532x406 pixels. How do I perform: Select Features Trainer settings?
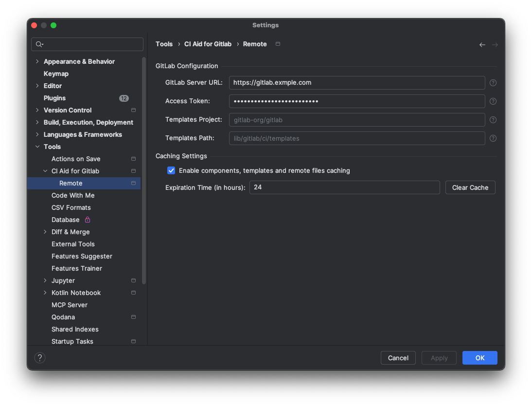tap(77, 268)
